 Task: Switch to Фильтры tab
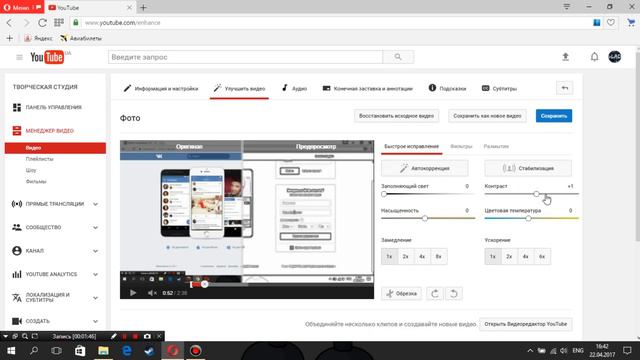pos(461,146)
